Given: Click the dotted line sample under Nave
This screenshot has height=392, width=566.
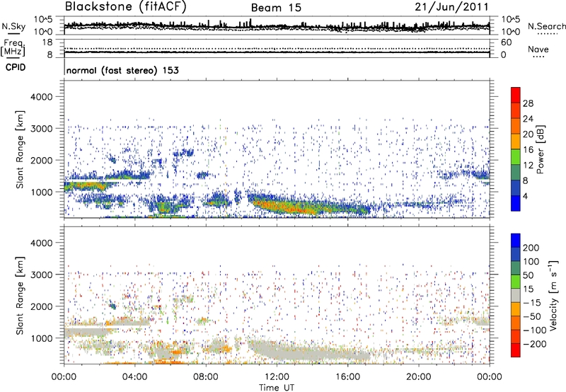Looking at the screenshot, I should (x=538, y=57).
